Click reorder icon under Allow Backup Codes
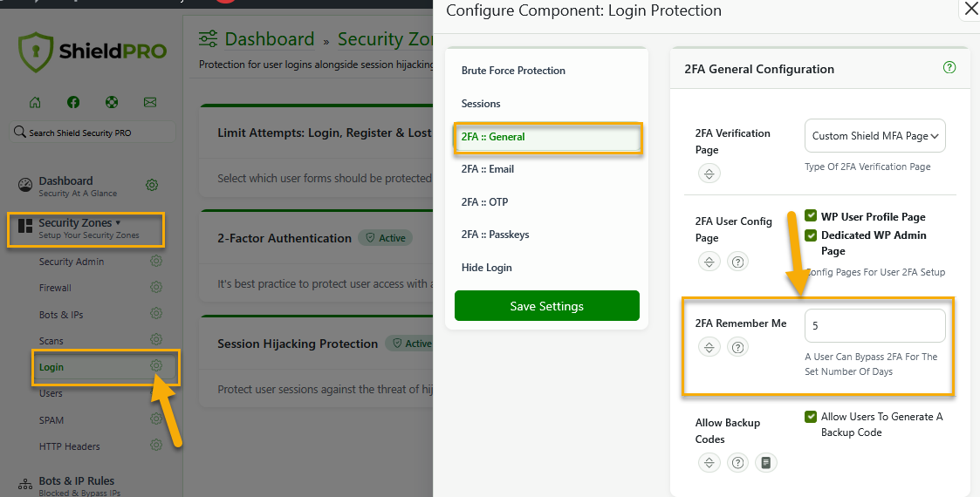Image resolution: width=980 pixels, height=497 pixels. (709, 463)
